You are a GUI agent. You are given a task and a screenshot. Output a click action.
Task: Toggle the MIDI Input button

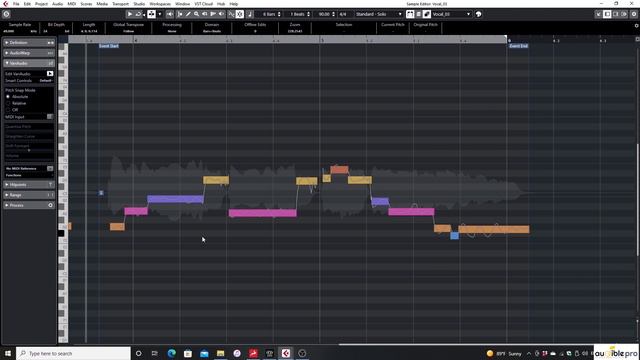[x=50, y=117]
